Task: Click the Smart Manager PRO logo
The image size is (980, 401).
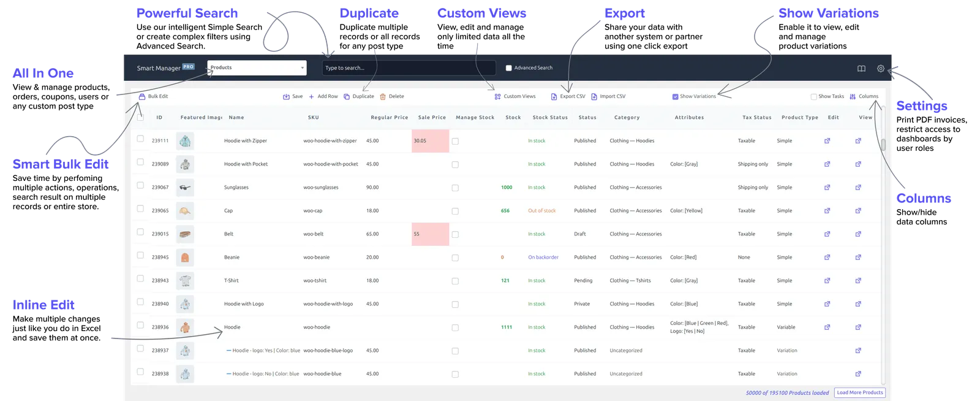Action: (165, 67)
